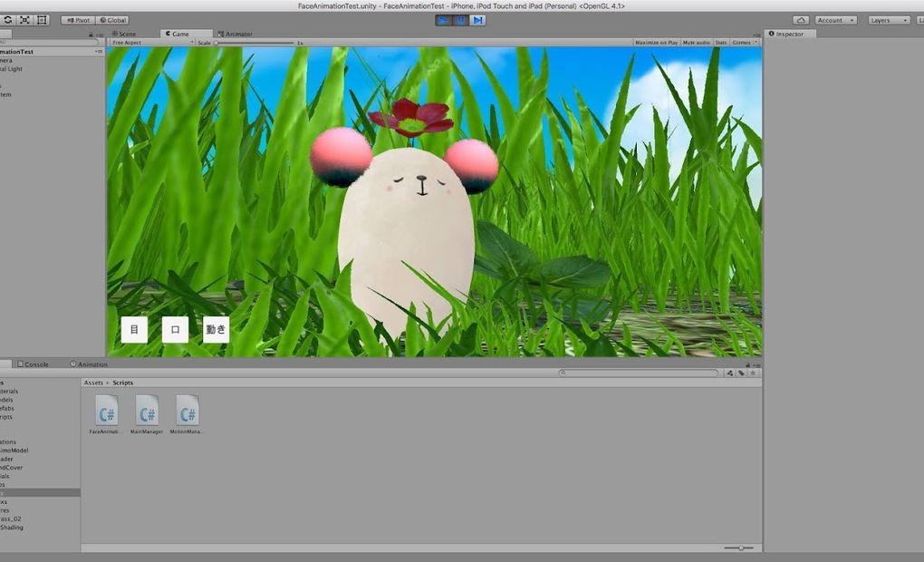Select the Camera object in Hierarchy
924x562 pixels.
click(6, 60)
